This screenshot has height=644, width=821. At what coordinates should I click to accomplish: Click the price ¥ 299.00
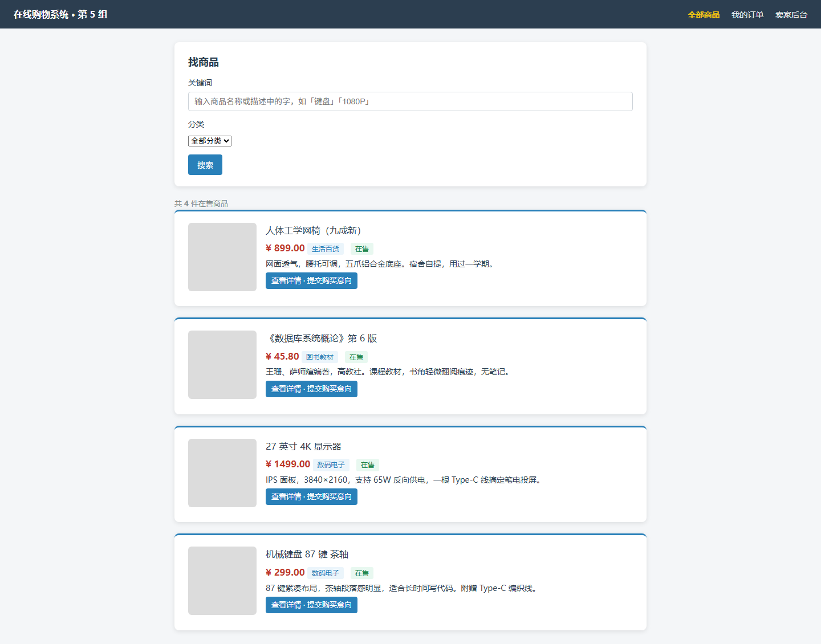[285, 573]
